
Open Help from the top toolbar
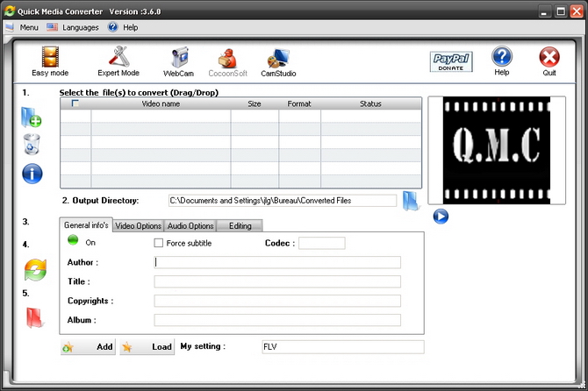[502, 61]
